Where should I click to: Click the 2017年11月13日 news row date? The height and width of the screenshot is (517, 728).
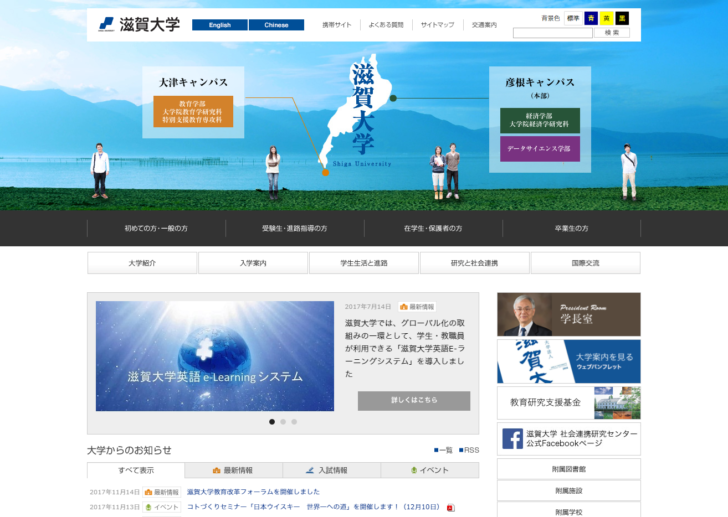(x=115, y=507)
